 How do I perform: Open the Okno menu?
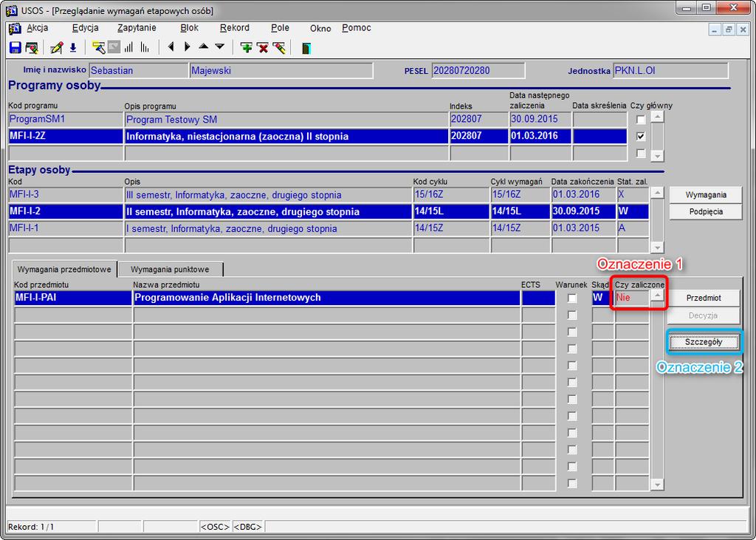point(320,29)
